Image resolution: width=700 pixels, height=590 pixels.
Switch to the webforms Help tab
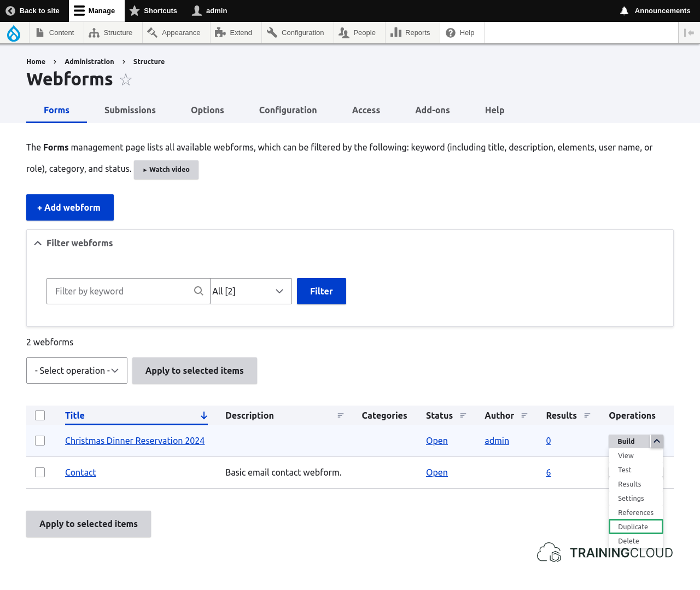tap(494, 110)
